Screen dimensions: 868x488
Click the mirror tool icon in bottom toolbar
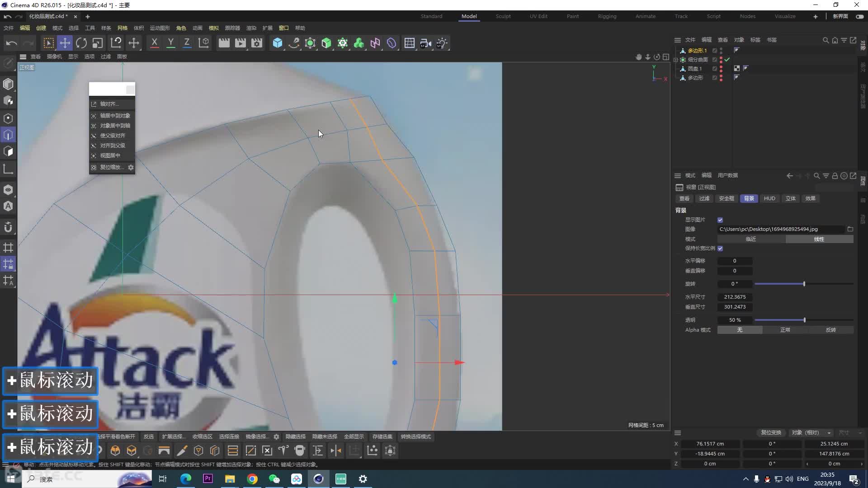336,450
